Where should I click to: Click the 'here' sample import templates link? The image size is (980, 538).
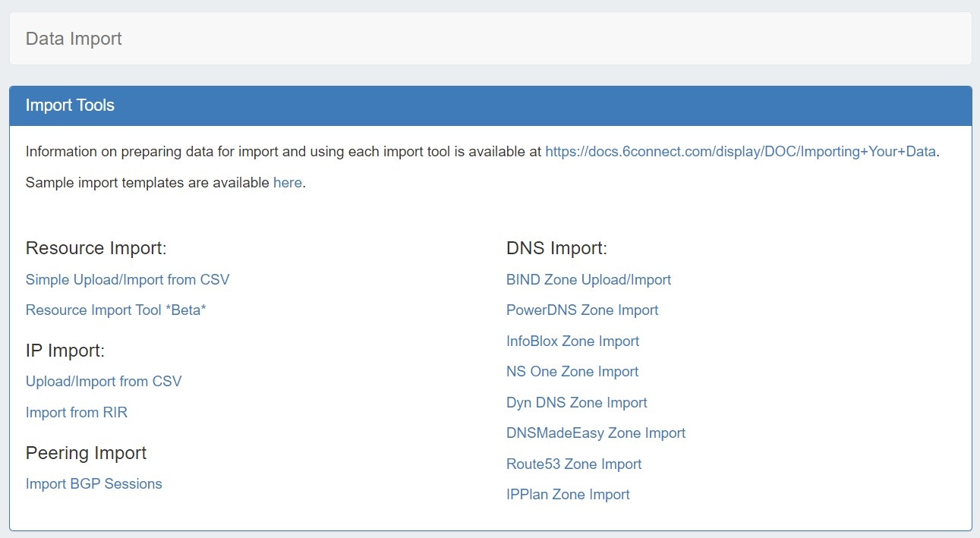tap(287, 182)
